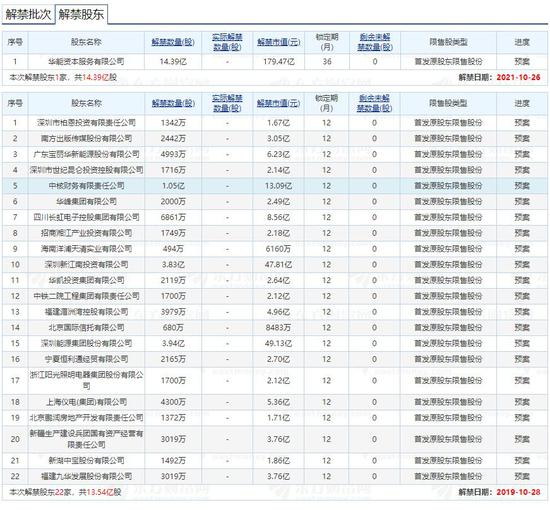Click the 36 month lock period cell
Viewport: 550px width, 510px height.
327,62
